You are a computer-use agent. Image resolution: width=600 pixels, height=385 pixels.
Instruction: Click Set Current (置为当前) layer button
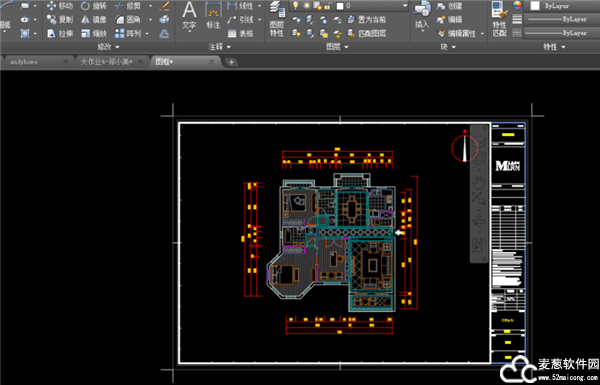[367, 20]
